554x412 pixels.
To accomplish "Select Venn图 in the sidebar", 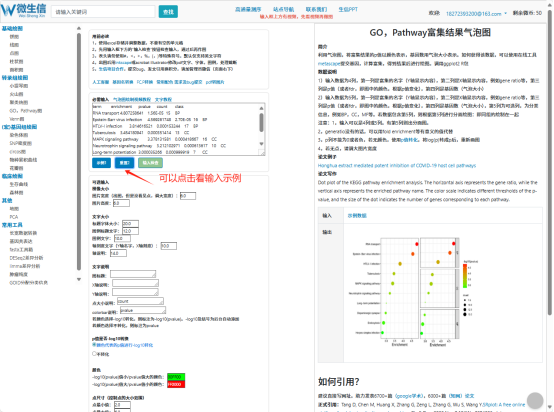I will [x=17, y=119].
